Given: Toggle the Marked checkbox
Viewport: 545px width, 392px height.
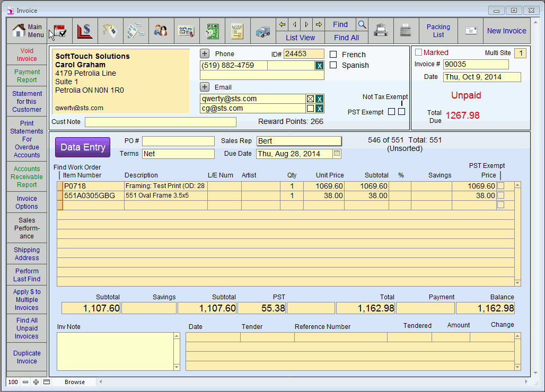Looking at the screenshot, I should pos(418,52).
